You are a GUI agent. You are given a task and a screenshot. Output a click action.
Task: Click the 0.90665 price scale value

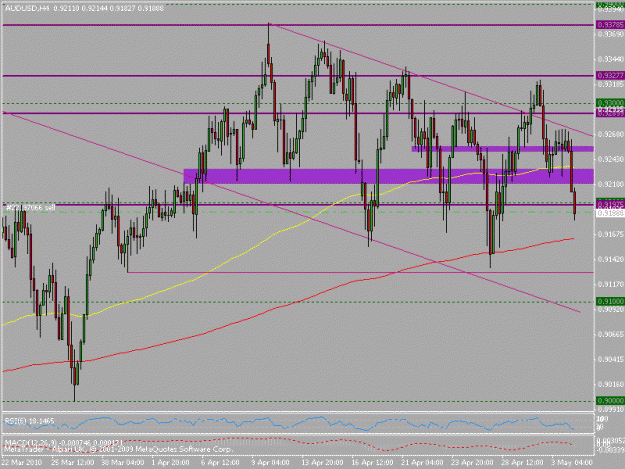pyautogui.click(x=611, y=334)
